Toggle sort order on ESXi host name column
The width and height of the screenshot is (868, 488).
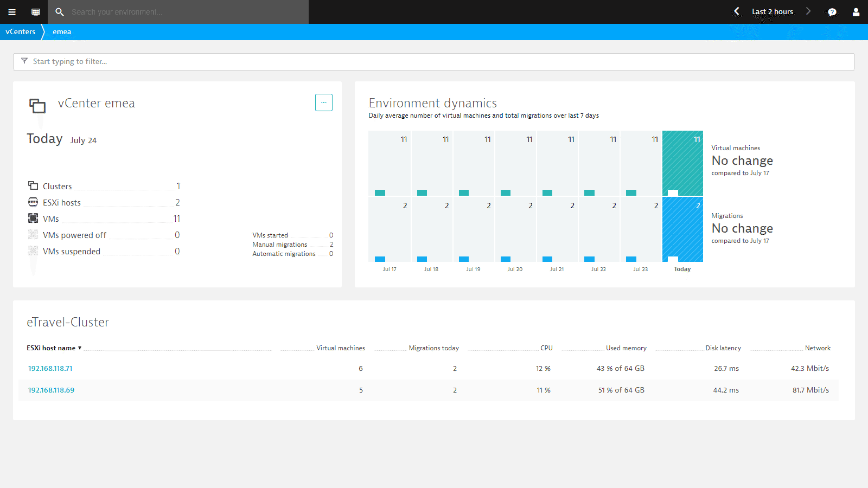(x=53, y=348)
